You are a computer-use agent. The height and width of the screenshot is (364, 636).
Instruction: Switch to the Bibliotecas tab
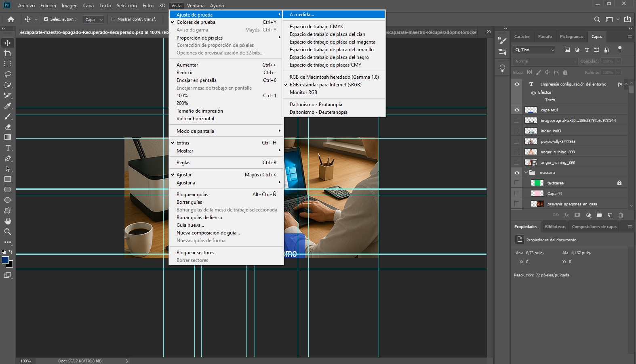point(555,227)
